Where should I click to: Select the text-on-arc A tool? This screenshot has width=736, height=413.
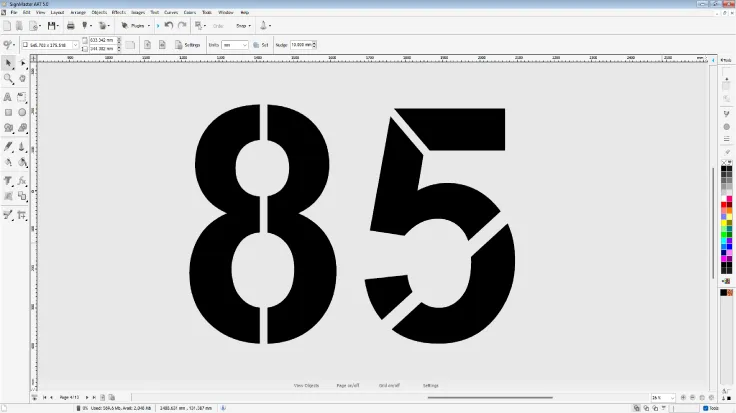(x=8, y=97)
